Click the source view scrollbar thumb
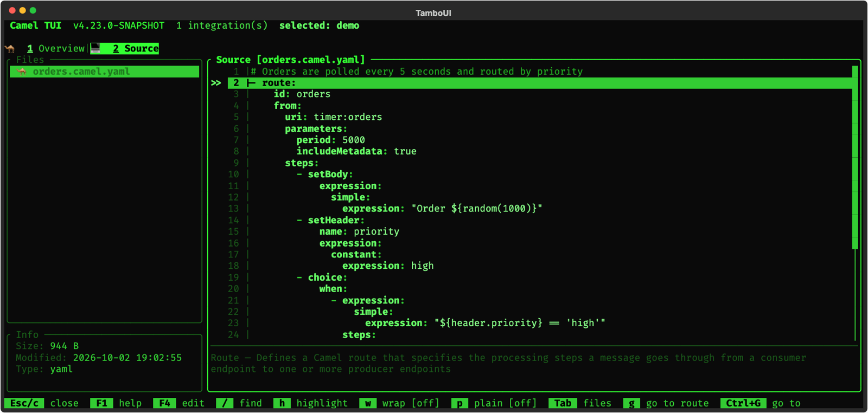This screenshot has height=413, width=868. [x=855, y=157]
